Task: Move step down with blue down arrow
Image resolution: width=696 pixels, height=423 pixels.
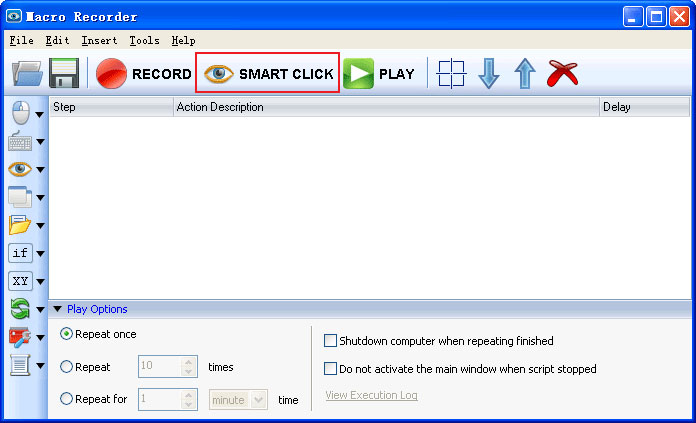Action: [x=489, y=73]
